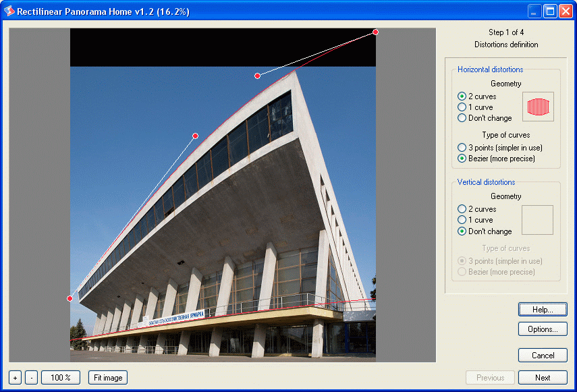Close the Rectilinear Panorama window
The height and width of the screenshot is (392, 577).
coord(566,11)
